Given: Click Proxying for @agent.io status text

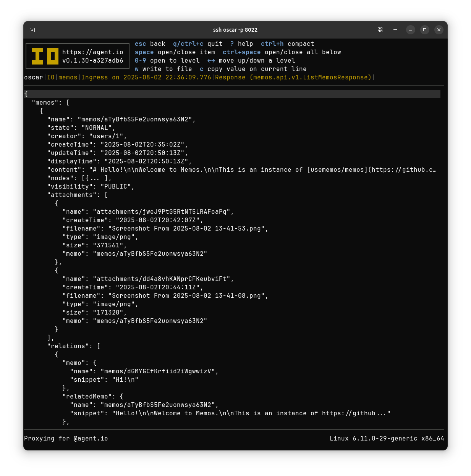Looking at the screenshot, I should (x=66, y=439).
